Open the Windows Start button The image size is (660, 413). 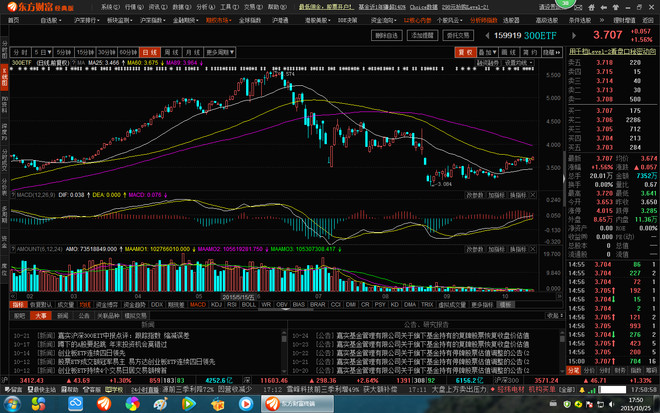point(12,404)
